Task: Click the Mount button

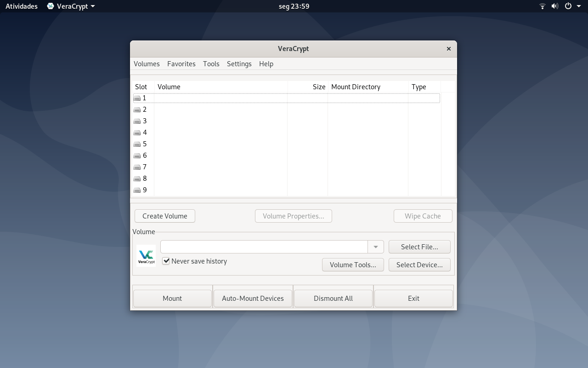Action: coord(172,299)
